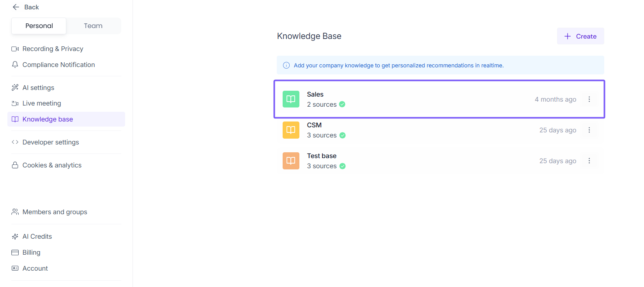Click the AI settings magic wand icon
Screen dimensions: 644x287
(15, 88)
